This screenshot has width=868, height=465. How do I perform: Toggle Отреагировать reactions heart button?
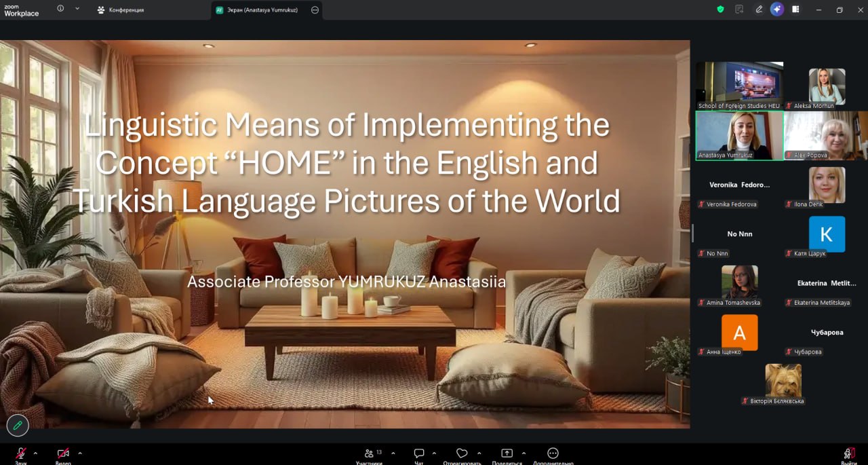click(462, 454)
